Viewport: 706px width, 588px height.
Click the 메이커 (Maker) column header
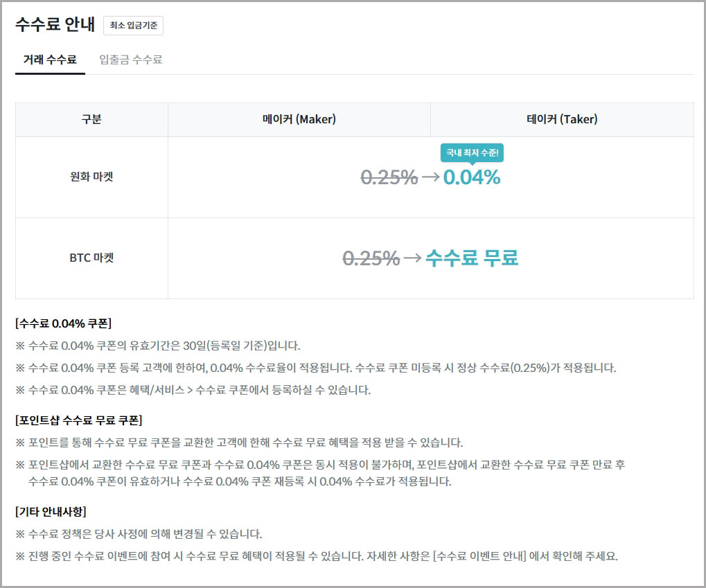[x=299, y=118]
